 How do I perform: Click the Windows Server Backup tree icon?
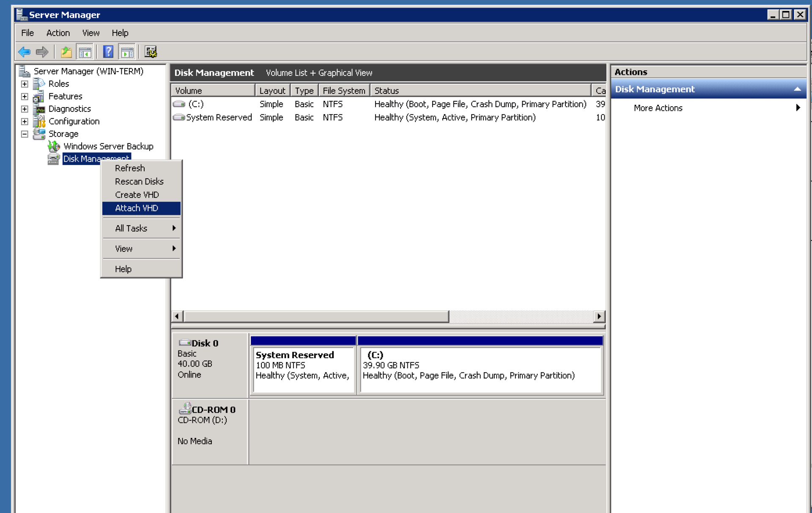click(x=54, y=146)
